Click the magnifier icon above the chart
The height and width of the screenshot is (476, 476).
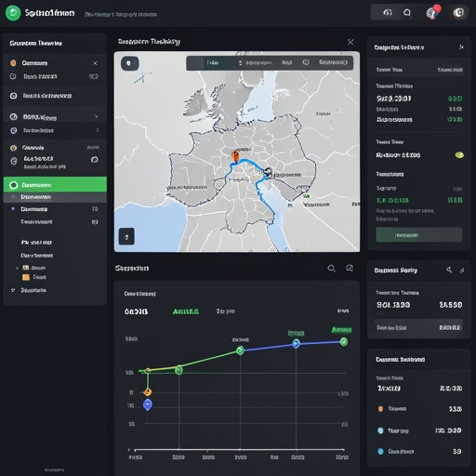[x=332, y=269]
